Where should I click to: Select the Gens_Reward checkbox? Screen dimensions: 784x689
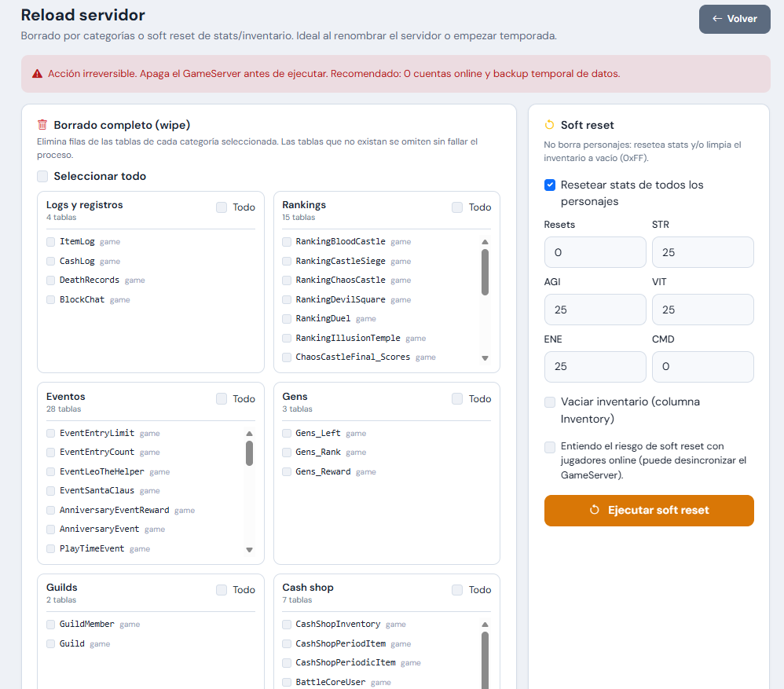(287, 471)
